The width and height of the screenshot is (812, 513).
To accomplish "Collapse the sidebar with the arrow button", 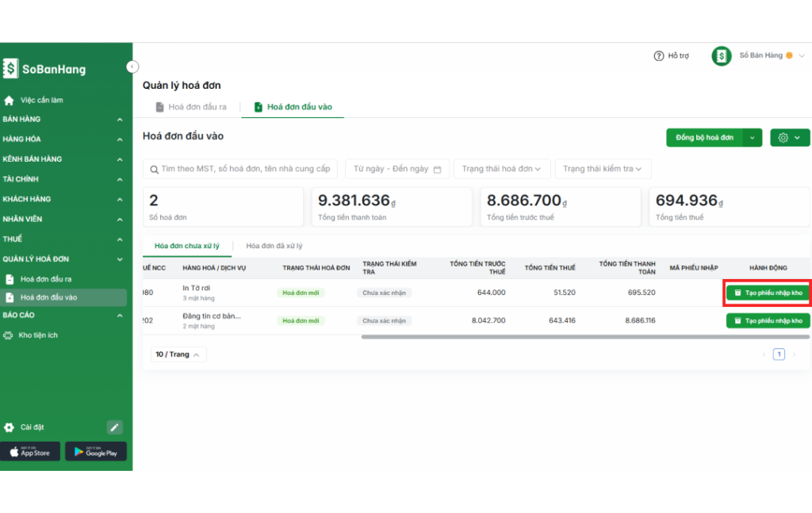I will (x=132, y=67).
